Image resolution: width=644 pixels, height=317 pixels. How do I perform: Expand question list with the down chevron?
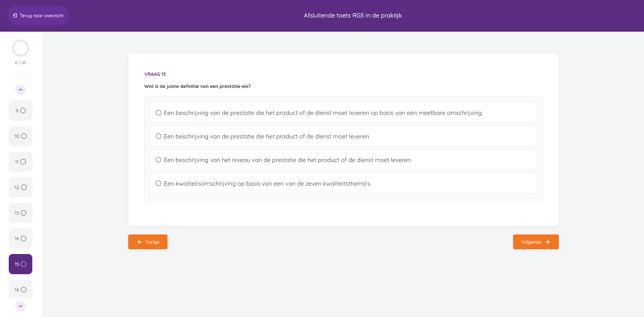[21, 306]
